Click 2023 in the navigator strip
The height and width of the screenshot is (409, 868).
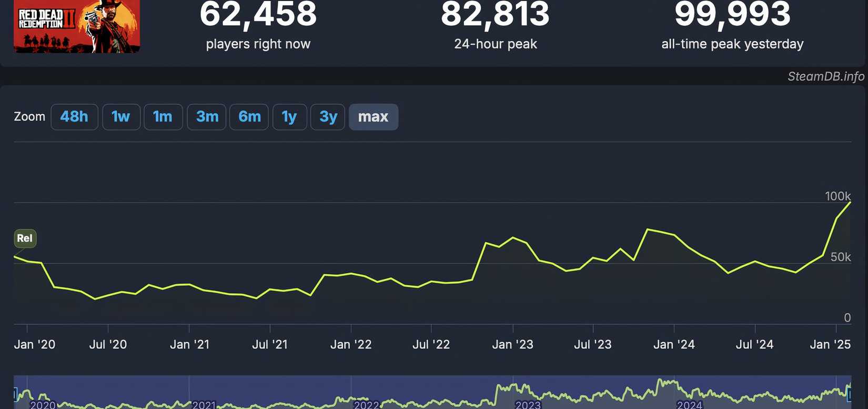pos(528,404)
